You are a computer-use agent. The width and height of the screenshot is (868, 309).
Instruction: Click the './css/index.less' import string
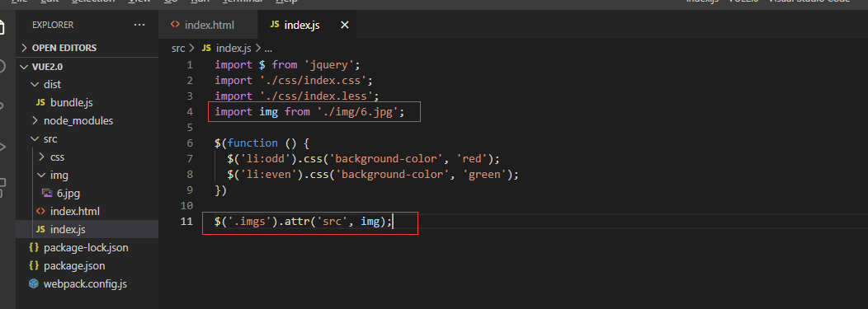316,96
